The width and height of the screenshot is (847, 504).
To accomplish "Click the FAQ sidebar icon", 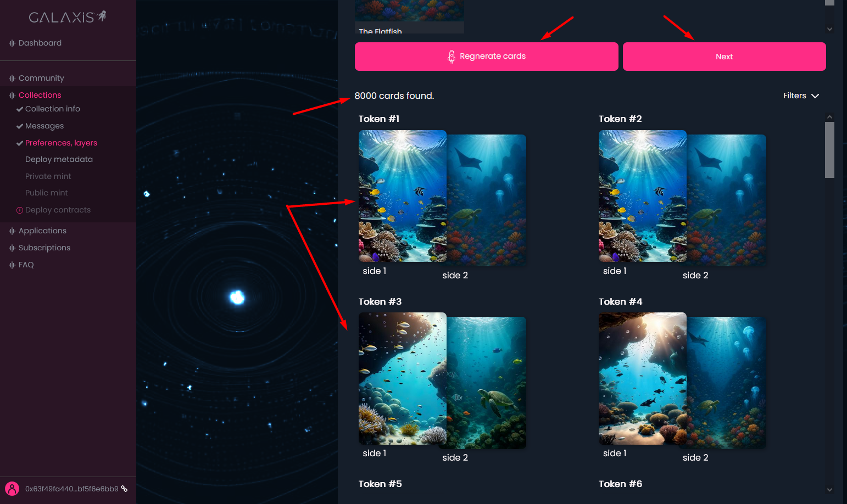I will (12, 265).
